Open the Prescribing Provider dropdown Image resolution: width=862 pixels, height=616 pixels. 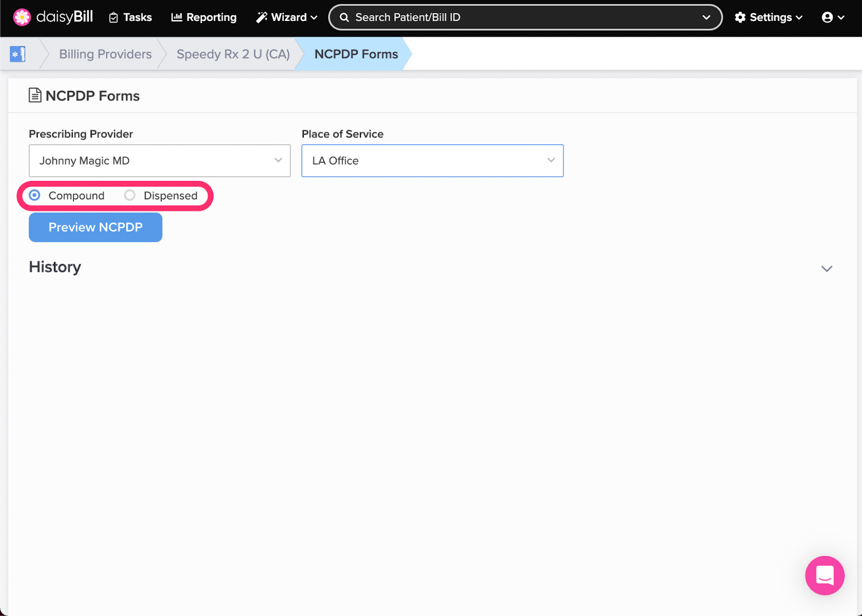click(159, 160)
